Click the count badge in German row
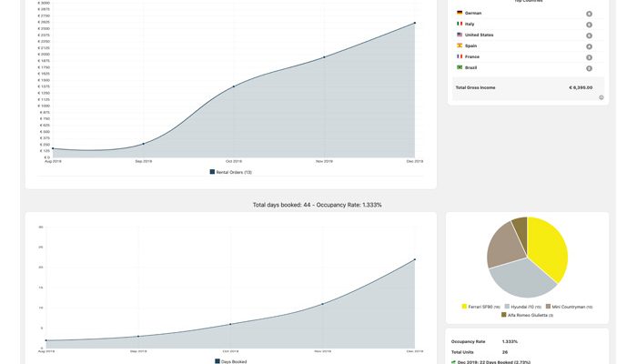Screen dimensions: 637x364 [589, 14]
